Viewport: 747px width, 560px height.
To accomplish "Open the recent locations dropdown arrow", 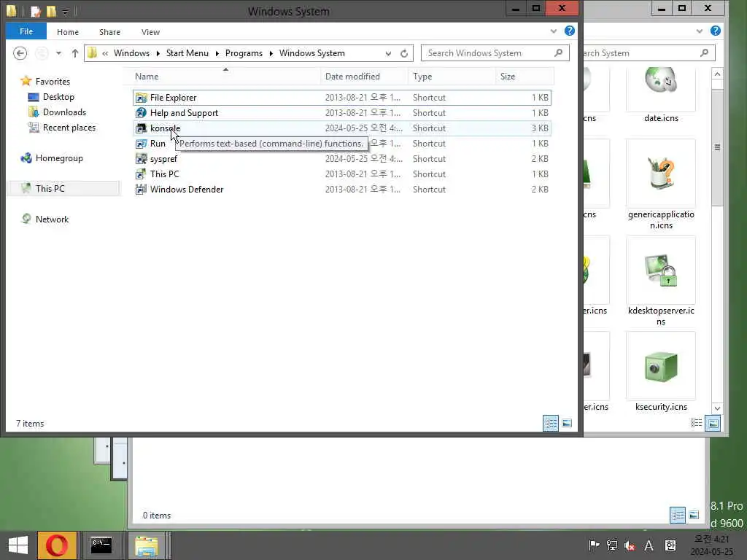I will pyautogui.click(x=58, y=52).
